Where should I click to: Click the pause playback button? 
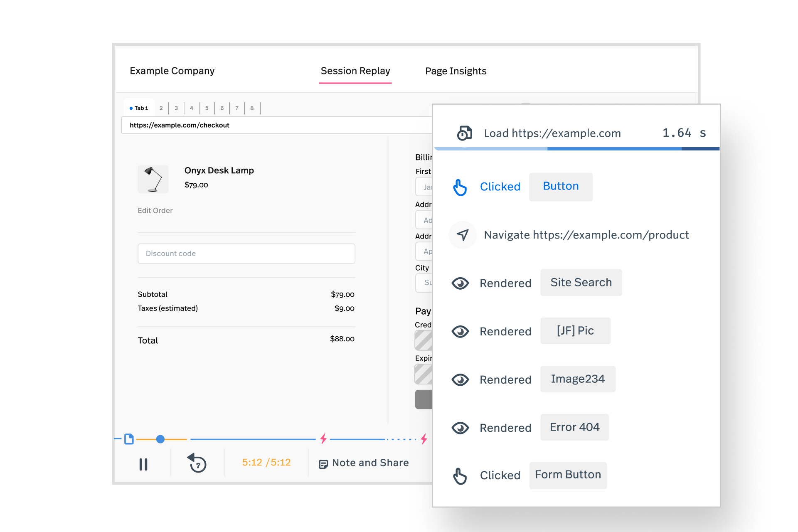point(143,464)
